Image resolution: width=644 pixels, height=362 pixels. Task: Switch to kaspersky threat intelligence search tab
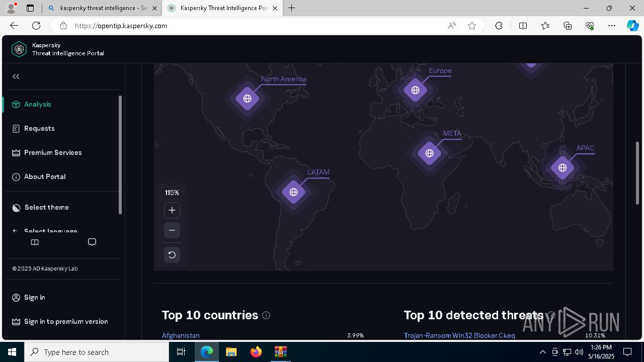click(x=103, y=8)
